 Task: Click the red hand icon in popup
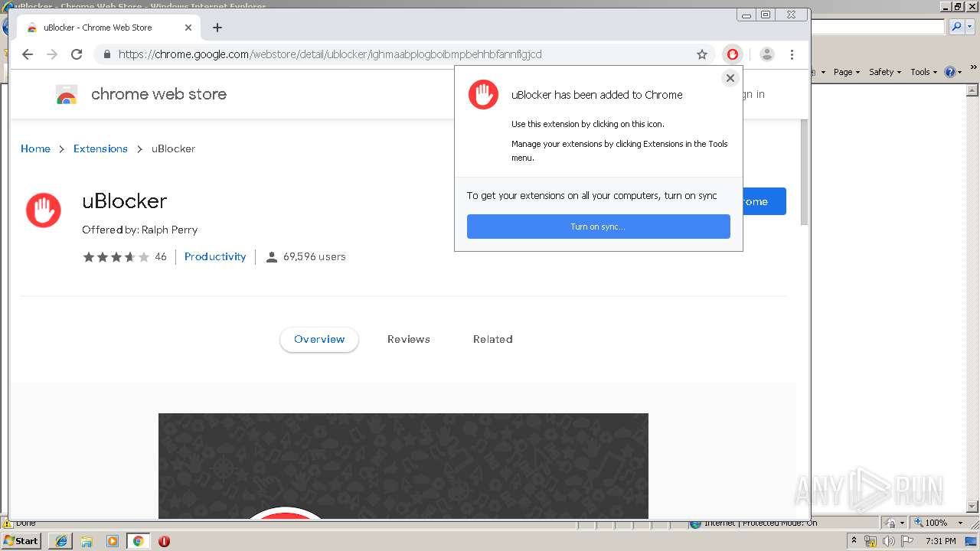click(483, 95)
